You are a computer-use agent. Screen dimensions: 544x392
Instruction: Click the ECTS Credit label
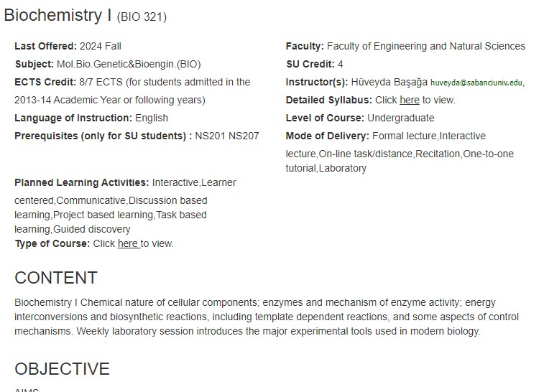click(x=45, y=82)
